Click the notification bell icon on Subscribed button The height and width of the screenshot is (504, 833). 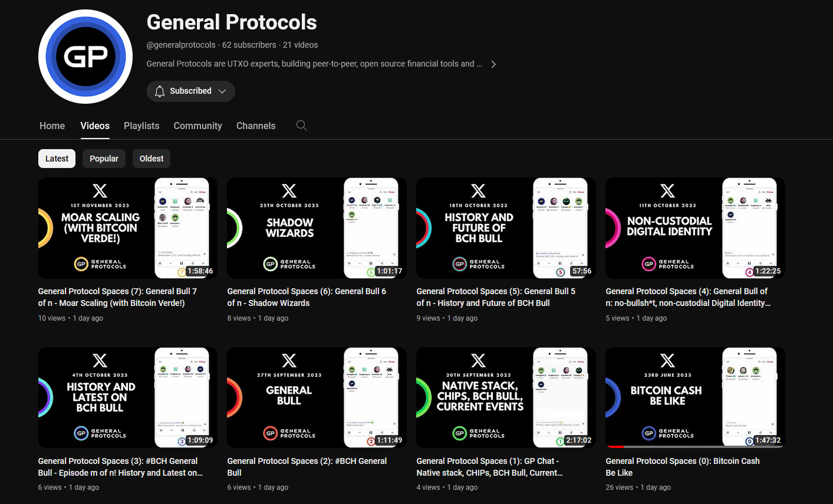click(x=160, y=91)
